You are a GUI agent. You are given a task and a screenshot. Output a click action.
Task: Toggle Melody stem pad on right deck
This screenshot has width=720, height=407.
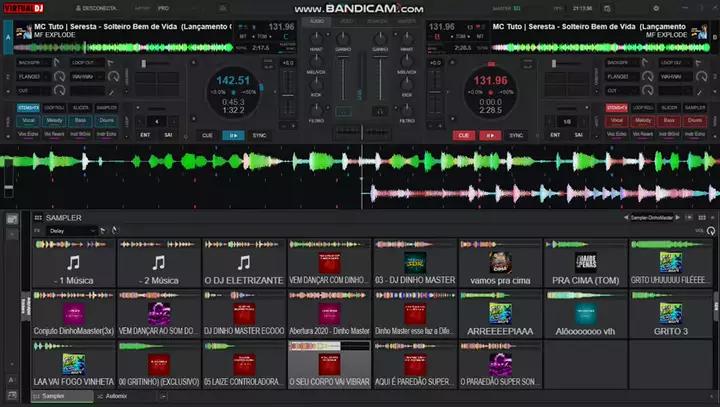(x=643, y=121)
